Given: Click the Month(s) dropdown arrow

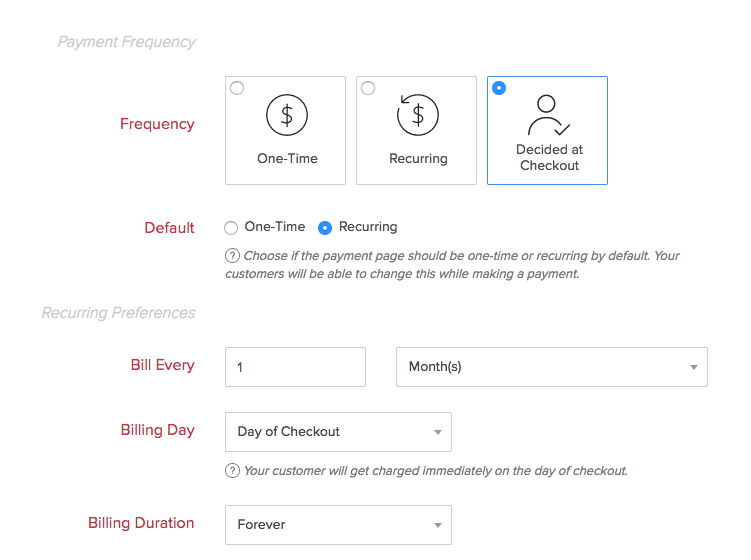Looking at the screenshot, I should 694,368.
